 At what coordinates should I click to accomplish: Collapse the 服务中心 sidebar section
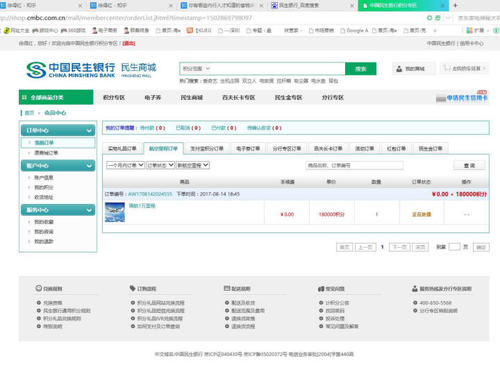[x=89, y=210]
